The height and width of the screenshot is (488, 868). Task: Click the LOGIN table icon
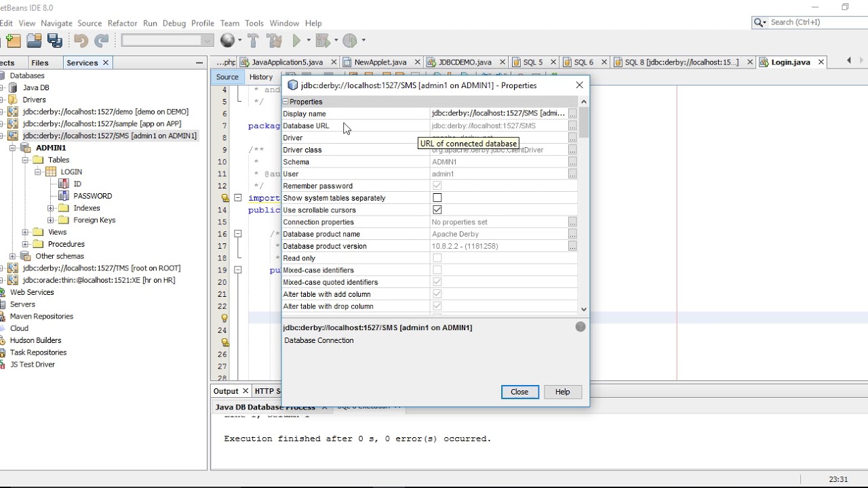coord(51,172)
